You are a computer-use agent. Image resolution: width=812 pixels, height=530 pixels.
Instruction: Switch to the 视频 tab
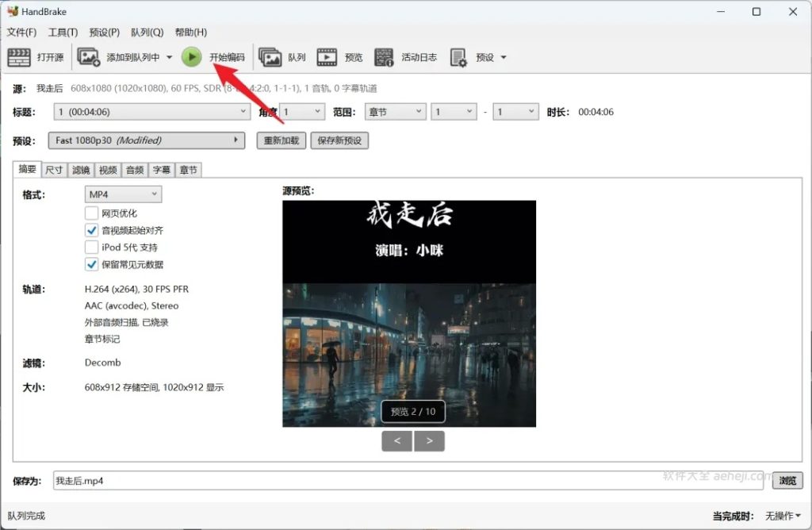click(x=108, y=169)
